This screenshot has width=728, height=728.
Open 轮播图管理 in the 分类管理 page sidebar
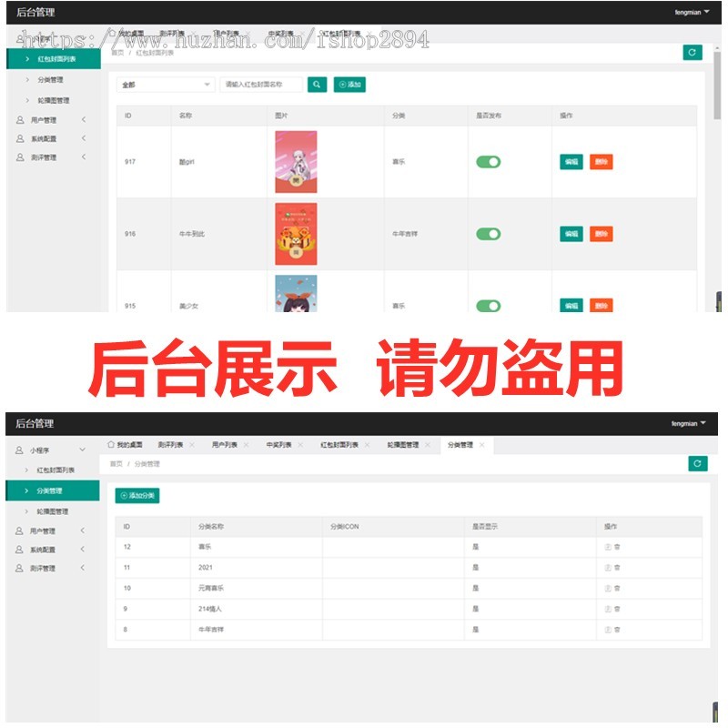[x=53, y=511]
